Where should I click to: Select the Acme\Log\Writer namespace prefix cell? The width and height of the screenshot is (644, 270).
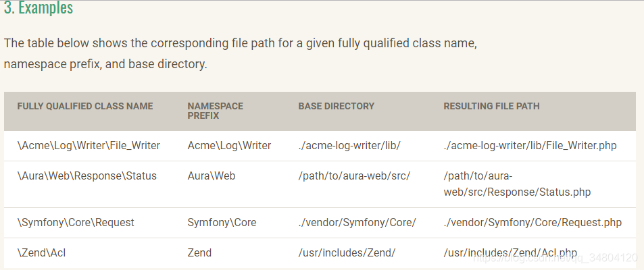229,146
